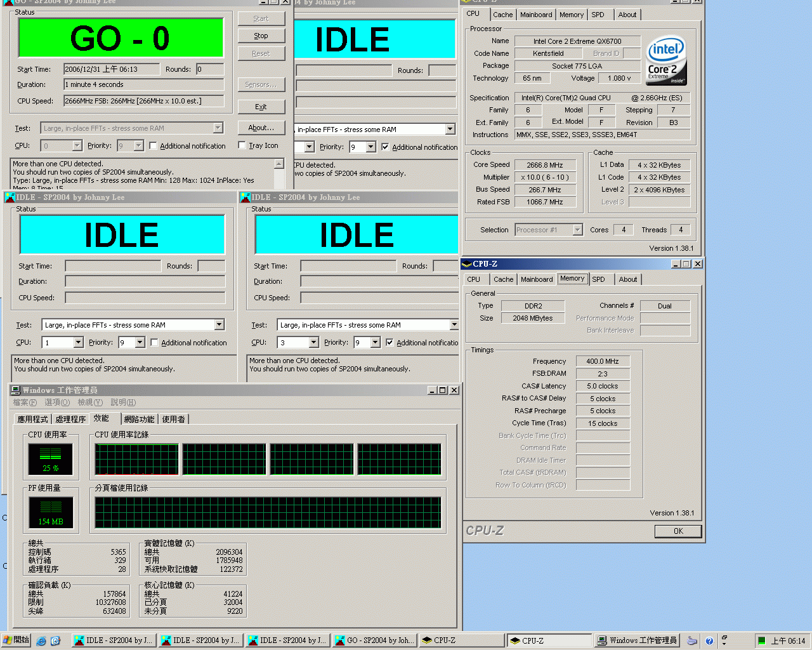This screenshot has height=650, width=812.
Task: Click the PF 使用量 154 MB gauge
Action: tap(51, 512)
